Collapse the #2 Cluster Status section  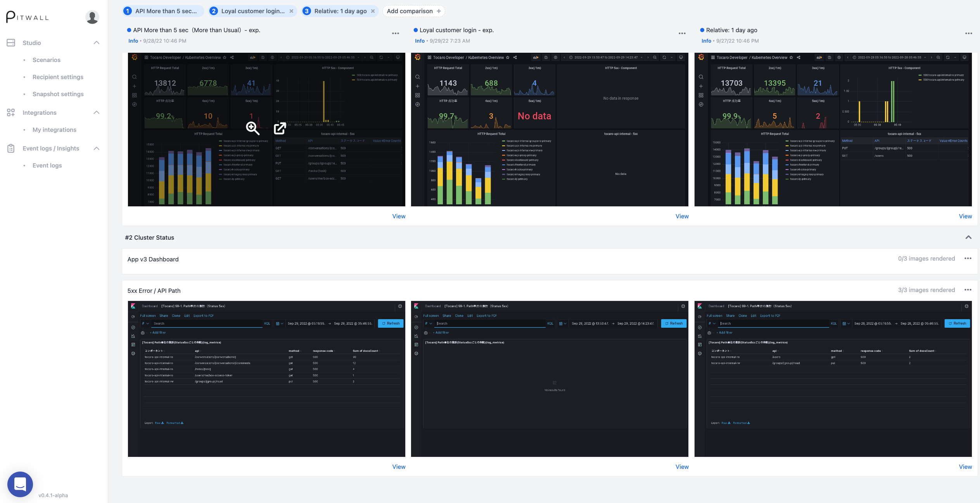[968, 237]
